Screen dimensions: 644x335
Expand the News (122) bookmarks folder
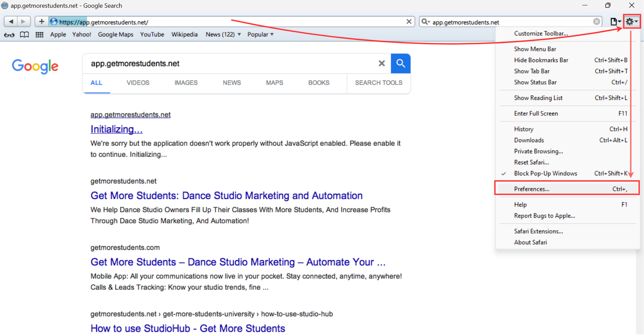223,35
